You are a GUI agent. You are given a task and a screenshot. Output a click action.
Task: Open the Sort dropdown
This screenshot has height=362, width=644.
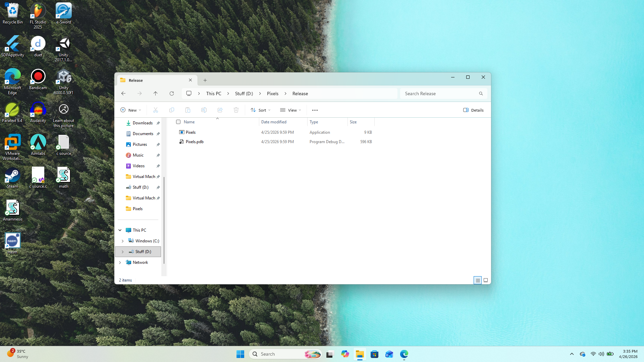pyautogui.click(x=261, y=110)
